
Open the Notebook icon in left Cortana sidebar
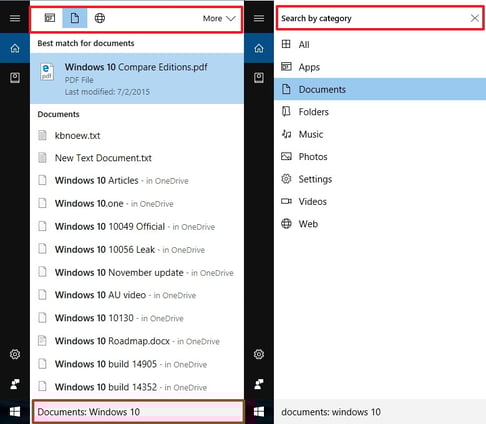15,78
